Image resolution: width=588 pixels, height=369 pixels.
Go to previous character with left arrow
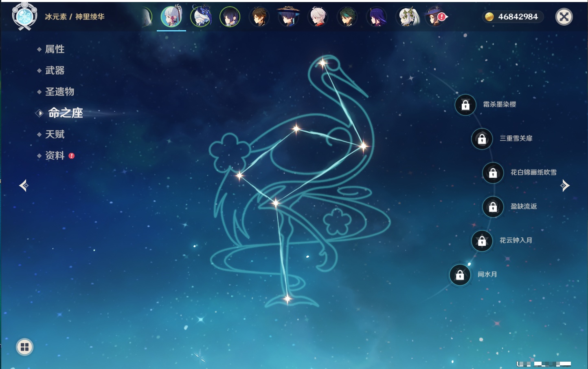click(24, 186)
